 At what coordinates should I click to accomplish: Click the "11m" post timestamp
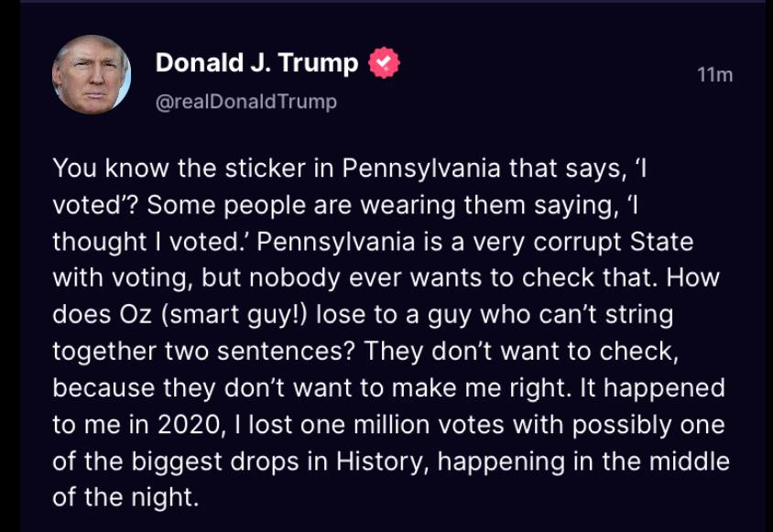[x=714, y=75]
